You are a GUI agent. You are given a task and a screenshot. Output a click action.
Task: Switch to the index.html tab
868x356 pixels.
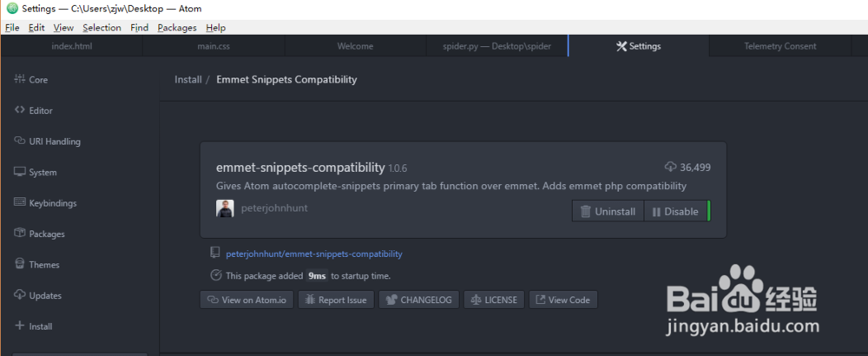(x=72, y=47)
